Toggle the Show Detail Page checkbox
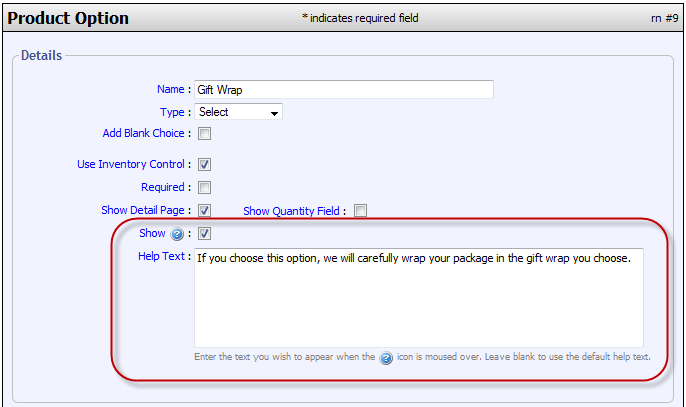Viewport: 686px width, 407px height. click(204, 211)
